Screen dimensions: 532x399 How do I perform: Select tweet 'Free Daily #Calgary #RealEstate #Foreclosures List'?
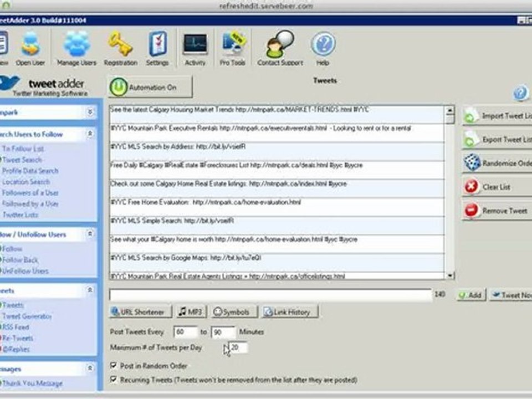pos(277,170)
